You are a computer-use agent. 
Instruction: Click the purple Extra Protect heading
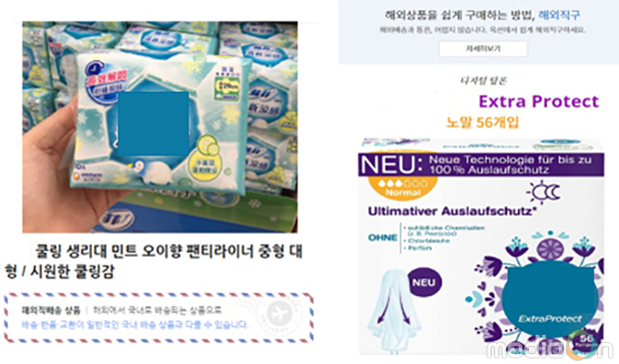point(539,101)
